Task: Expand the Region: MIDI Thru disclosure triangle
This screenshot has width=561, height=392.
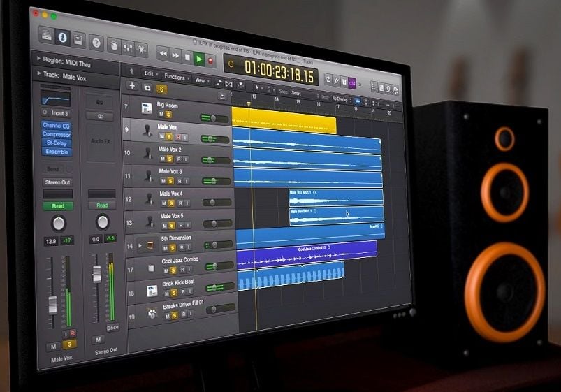Action: 38,59
